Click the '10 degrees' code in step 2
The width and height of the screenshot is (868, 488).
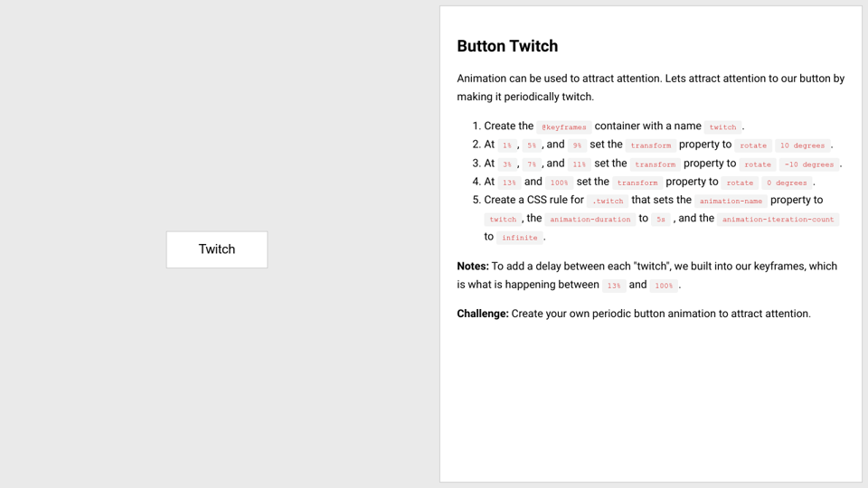tap(802, 145)
